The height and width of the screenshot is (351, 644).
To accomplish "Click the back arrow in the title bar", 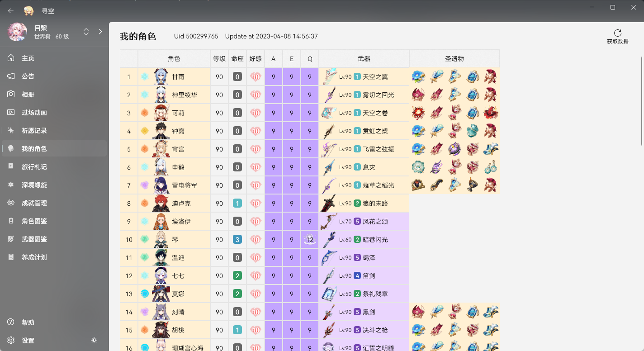I will (11, 11).
